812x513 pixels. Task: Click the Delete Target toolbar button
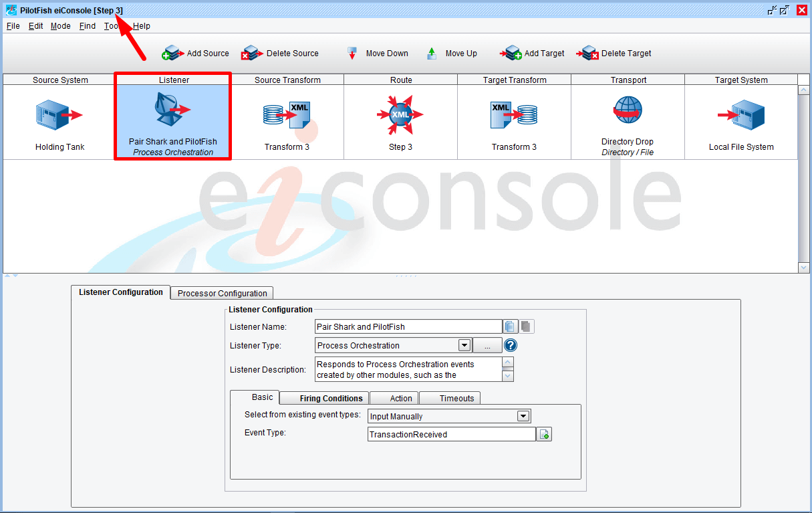(x=614, y=54)
